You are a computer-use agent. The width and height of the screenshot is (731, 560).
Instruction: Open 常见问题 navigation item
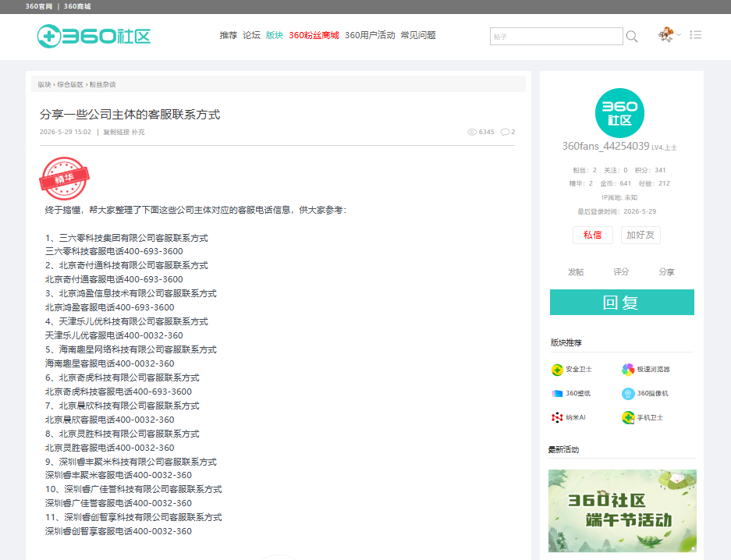pos(418,35)
